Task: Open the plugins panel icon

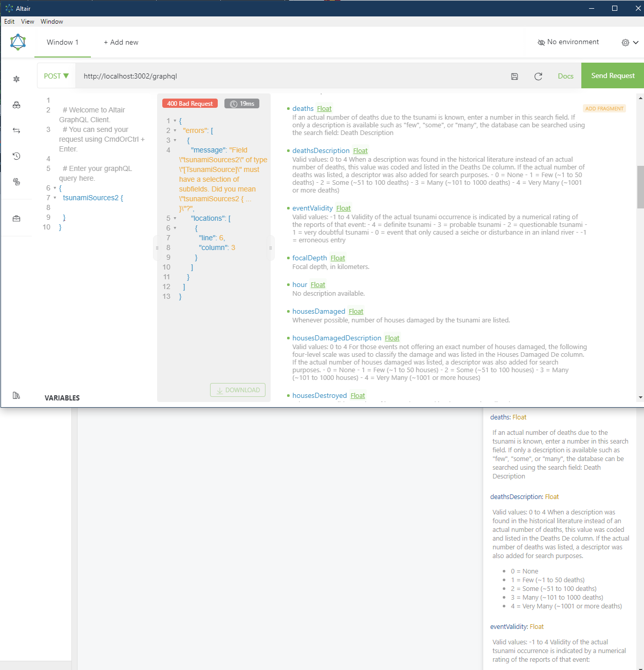Action: (17, 182)
